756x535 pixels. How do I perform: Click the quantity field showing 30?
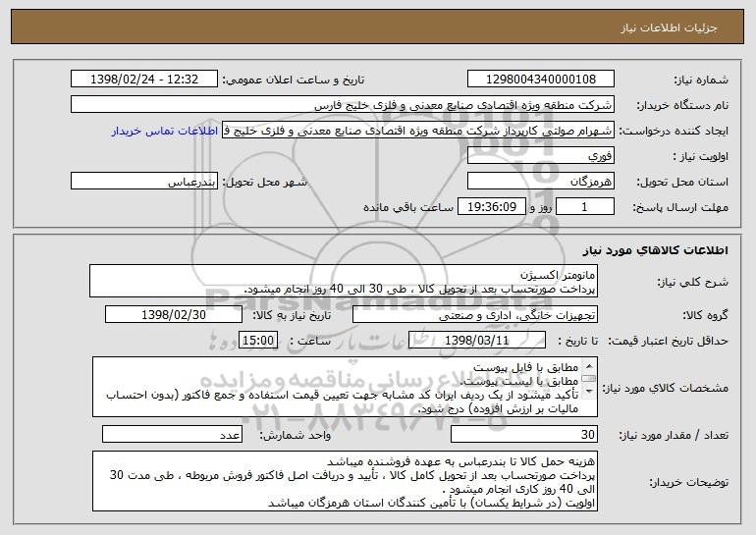524,434
